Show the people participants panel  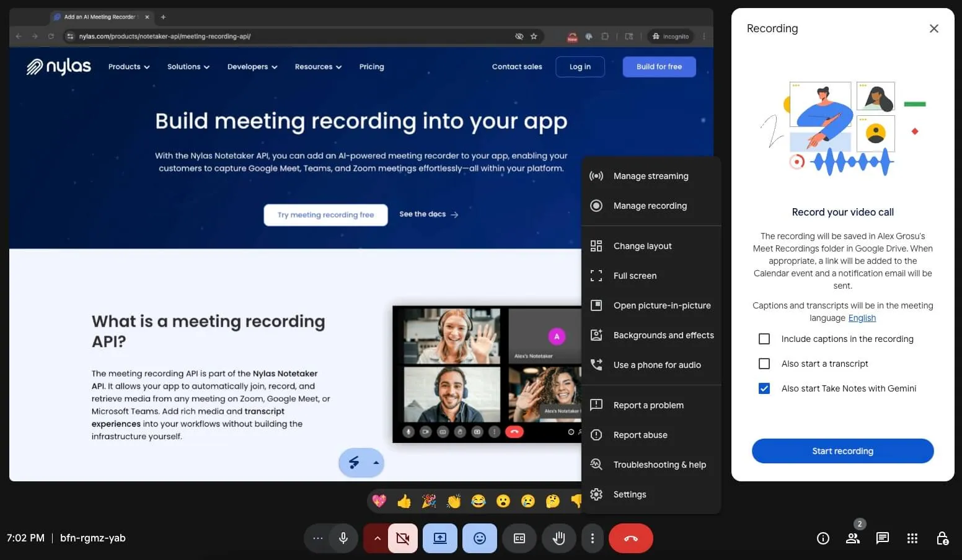[x=853, y=538]
